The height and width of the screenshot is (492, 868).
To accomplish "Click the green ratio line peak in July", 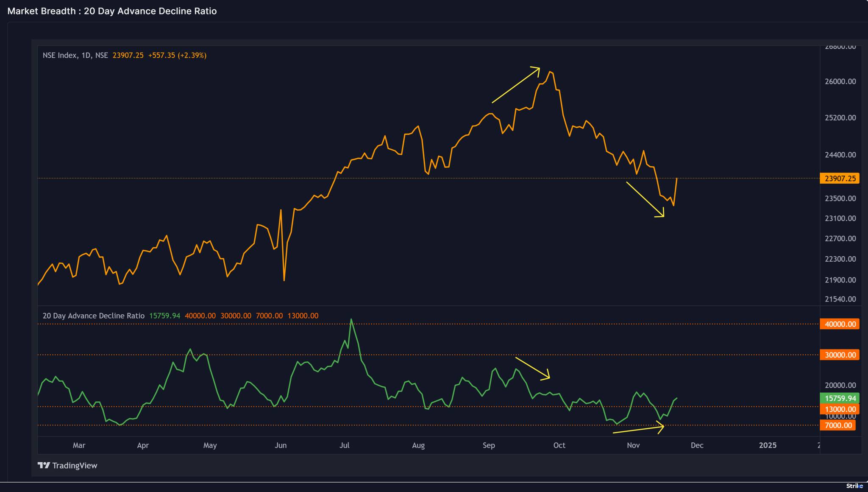I will click(x=351, y=319).
